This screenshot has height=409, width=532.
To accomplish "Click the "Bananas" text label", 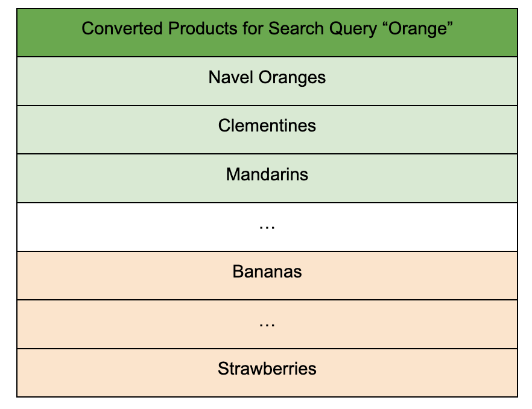I will 267,271.
